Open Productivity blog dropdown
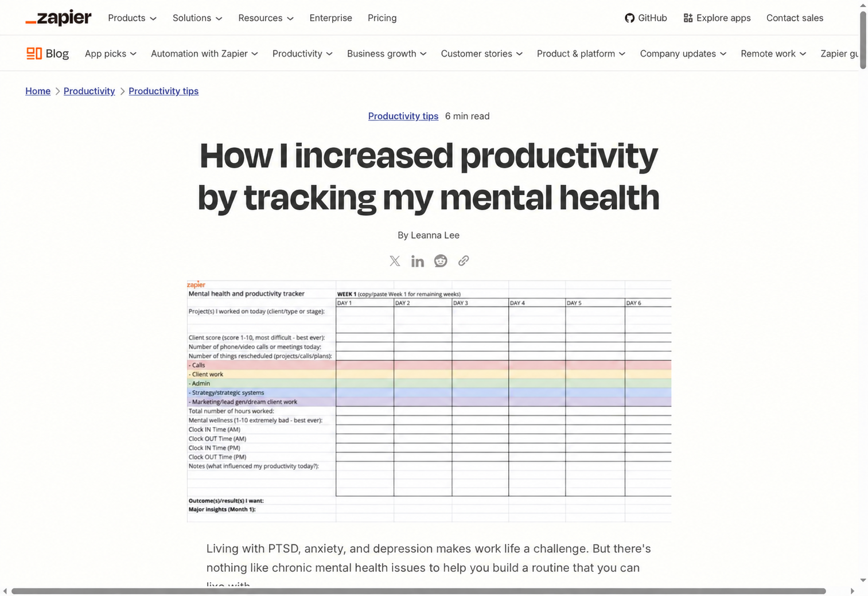868x596 pixels. click(x=302, y=53)
